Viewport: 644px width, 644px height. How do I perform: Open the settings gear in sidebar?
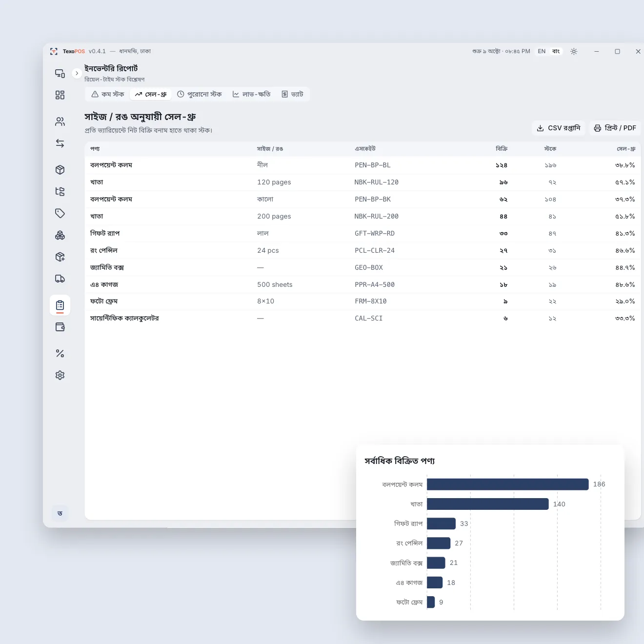pos(60,375)
